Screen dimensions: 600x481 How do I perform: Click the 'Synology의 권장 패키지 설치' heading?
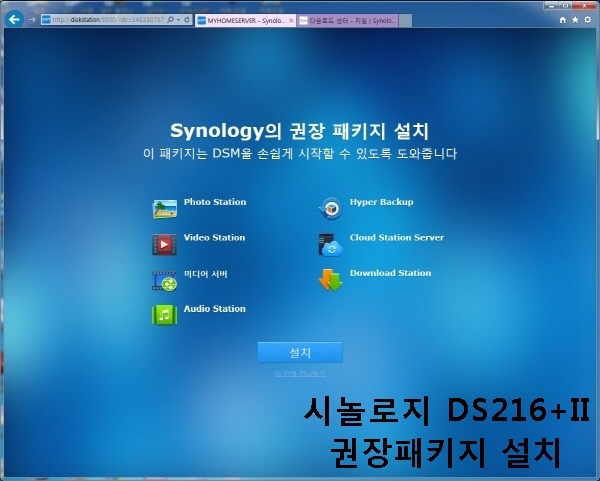pyautogui.click(x=300, y=131)
